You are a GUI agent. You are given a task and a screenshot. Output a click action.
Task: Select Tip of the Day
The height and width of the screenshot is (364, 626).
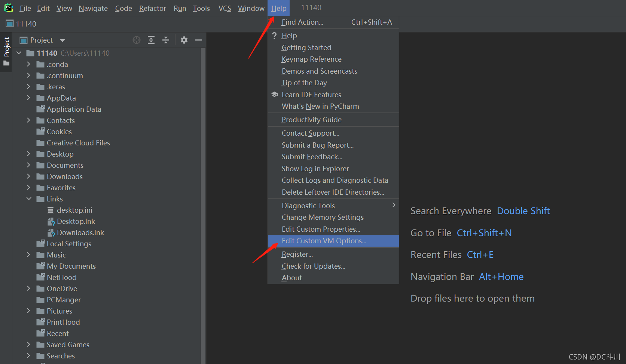pyautogui.click(x=333, y=83)
